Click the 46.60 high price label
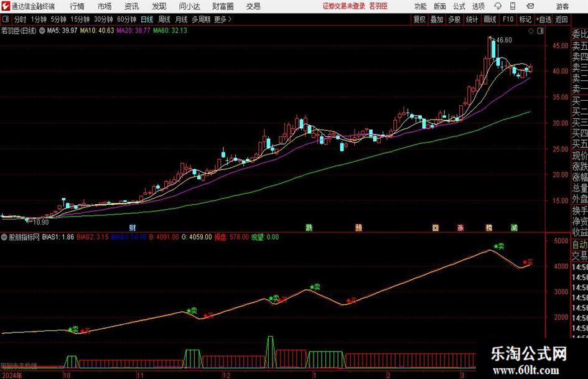Image resolution: width=588 pixels, height=379 pixels. point(504,40)
